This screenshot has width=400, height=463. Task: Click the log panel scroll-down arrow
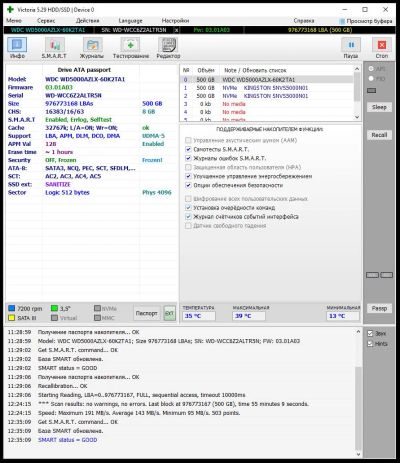tap(358, 454)
